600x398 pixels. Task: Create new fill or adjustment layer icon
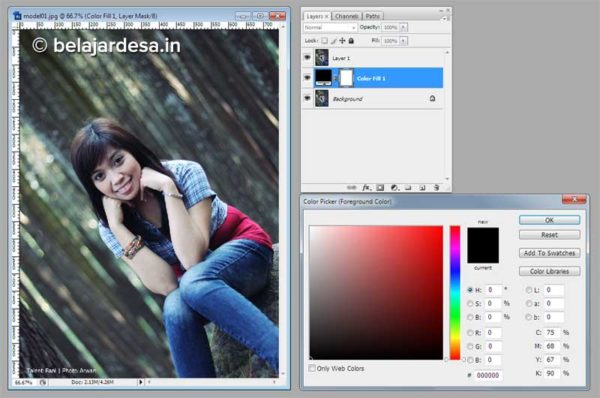394,188
